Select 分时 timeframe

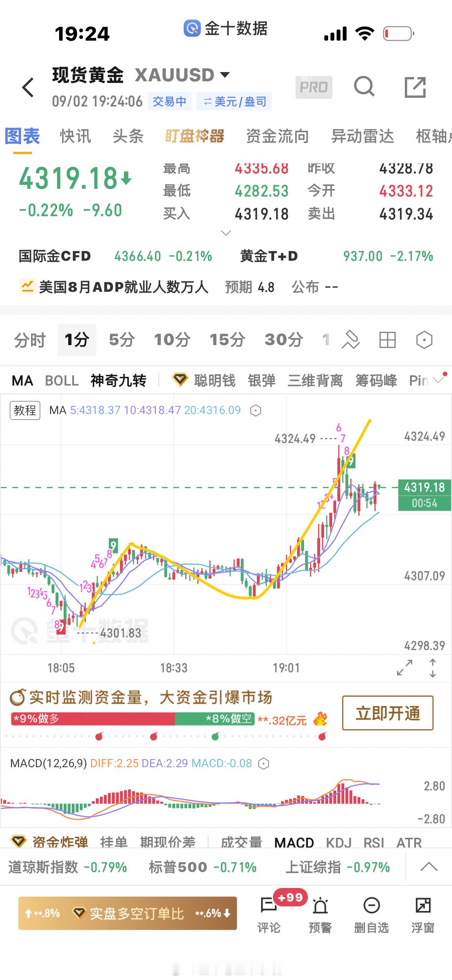(x=30, y=340)
